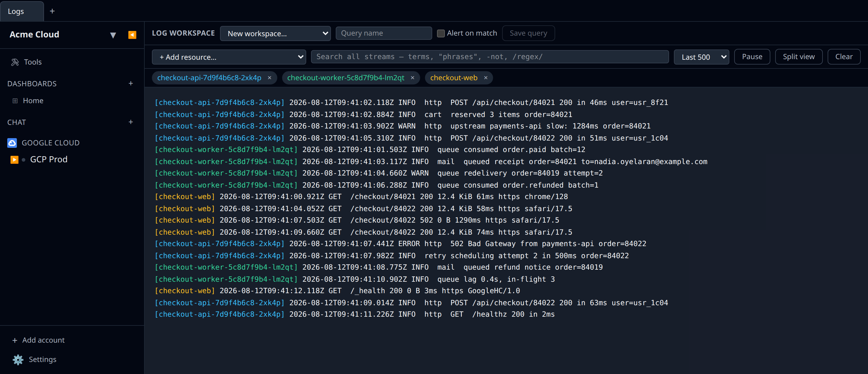Image resolution: width=868 pixels, height=374 pixels.
Task: Click the CHAT section header
Action: click(x=17, y=122)
